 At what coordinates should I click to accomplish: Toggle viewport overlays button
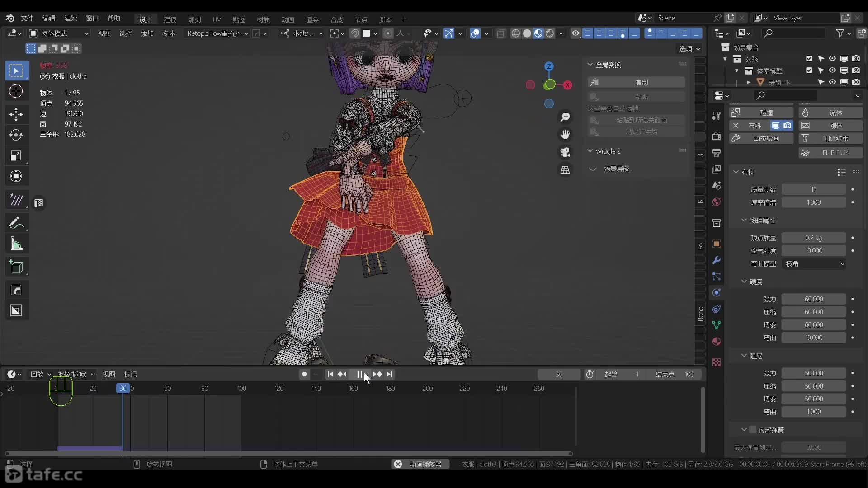(475, 33)
